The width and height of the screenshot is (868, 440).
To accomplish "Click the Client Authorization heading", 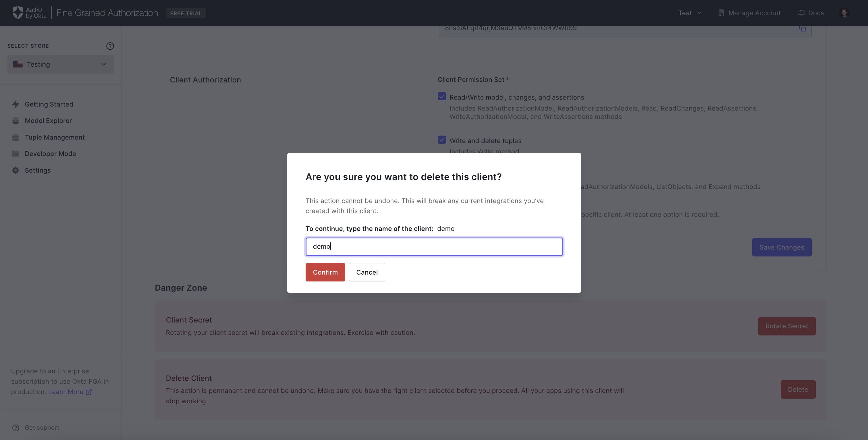I will coord(205,80).
